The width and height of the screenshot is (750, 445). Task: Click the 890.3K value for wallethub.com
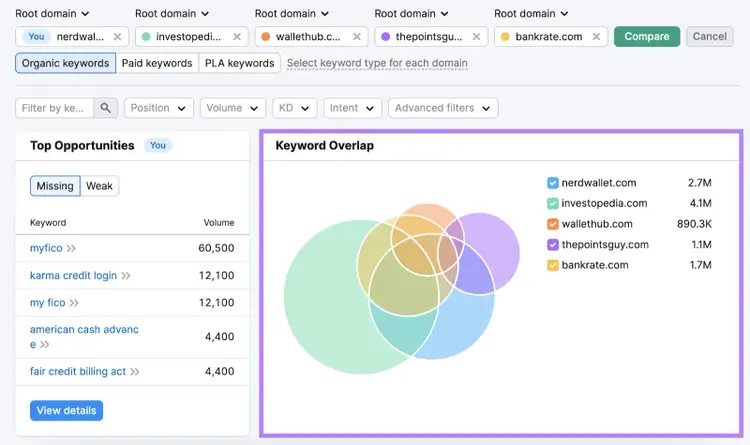(694, 224)
